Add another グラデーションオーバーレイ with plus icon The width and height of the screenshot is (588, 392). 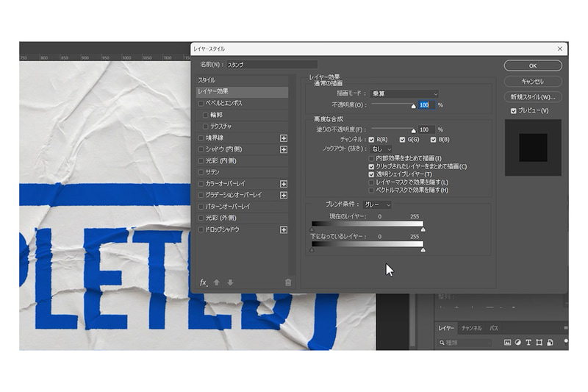(x=284, y=195)
